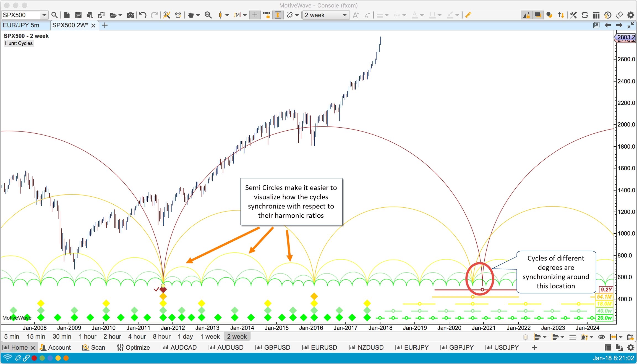Screen dimensions: 637x364
Task: Click the save chart disk icon
Action: pos(78,15)
